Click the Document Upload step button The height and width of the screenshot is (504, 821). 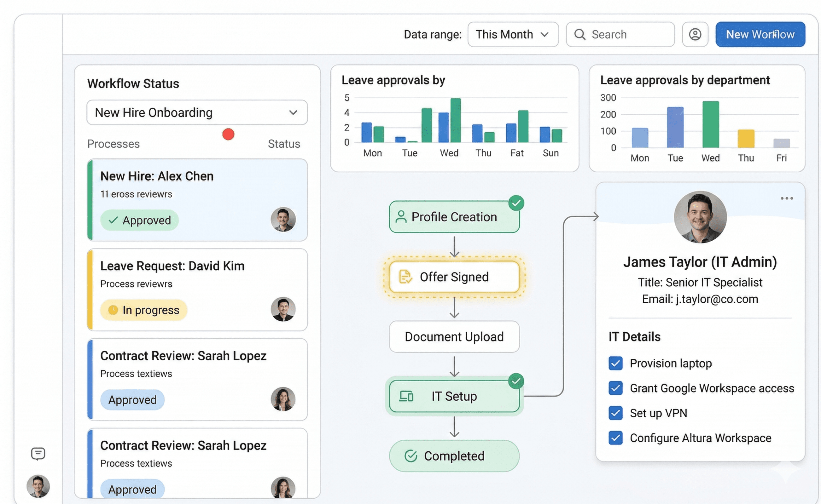coord(454,336)
